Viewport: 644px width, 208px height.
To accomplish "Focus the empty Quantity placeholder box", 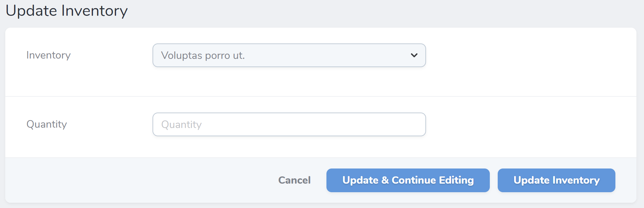I will tap(289, 124).
